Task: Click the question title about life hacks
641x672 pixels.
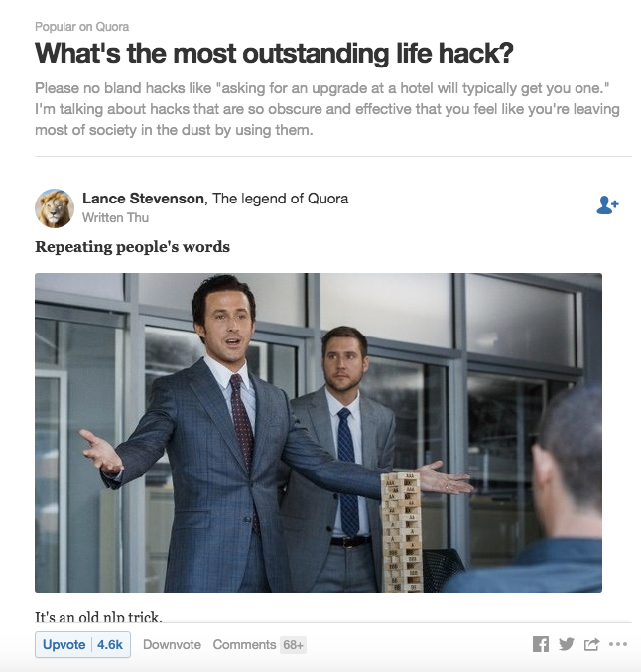Action: [274, 54]
